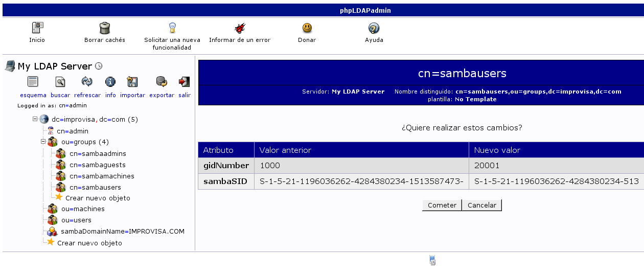Collapse the ou=groups tree node
The image size is (644, 274).
pyautogui.click(x=43, y=142)
